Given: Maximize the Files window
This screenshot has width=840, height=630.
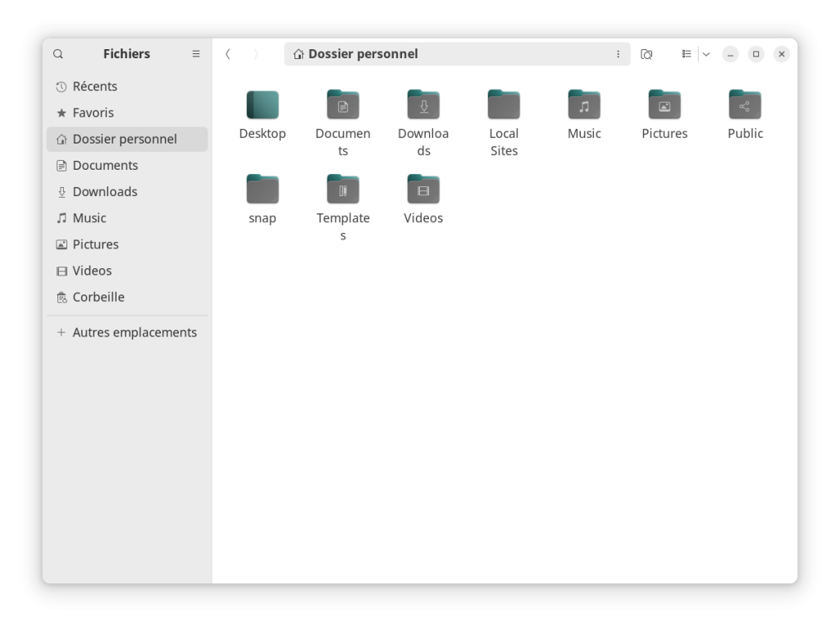Looking at the screenshot, I should pos(756,54).
